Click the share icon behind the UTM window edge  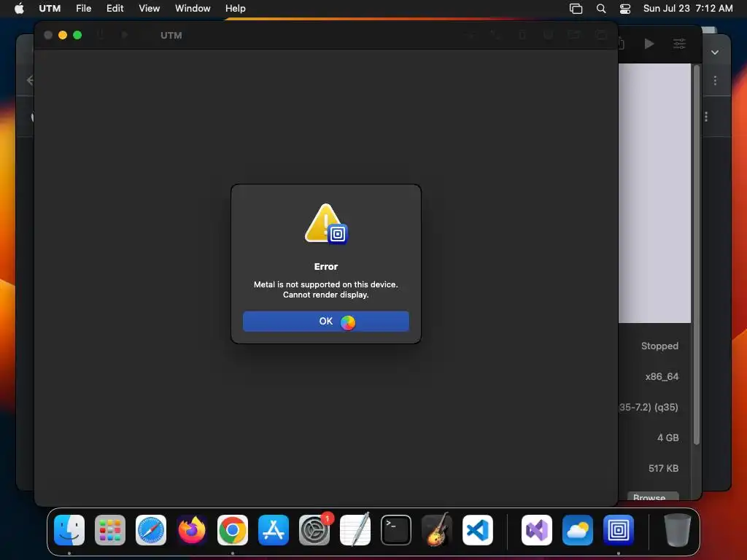tap(622, 44)
